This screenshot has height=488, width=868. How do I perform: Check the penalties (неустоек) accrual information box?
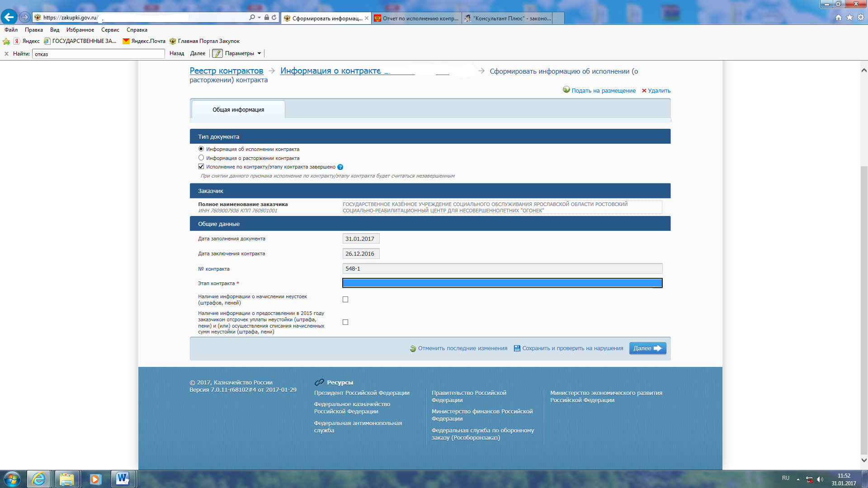pyautogui.click(x=345, y=300)
